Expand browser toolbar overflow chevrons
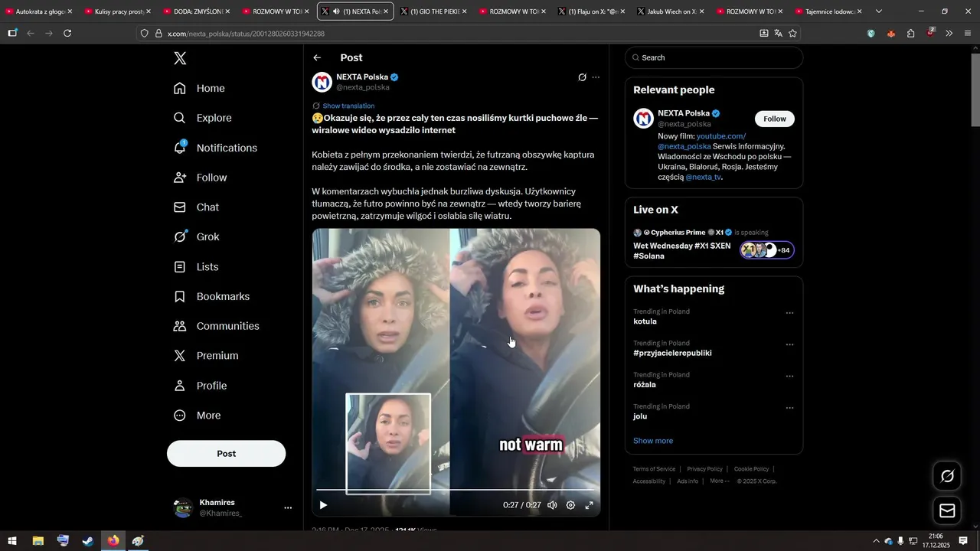The width and height of the screenshot is (980, 551). [949, 33]
